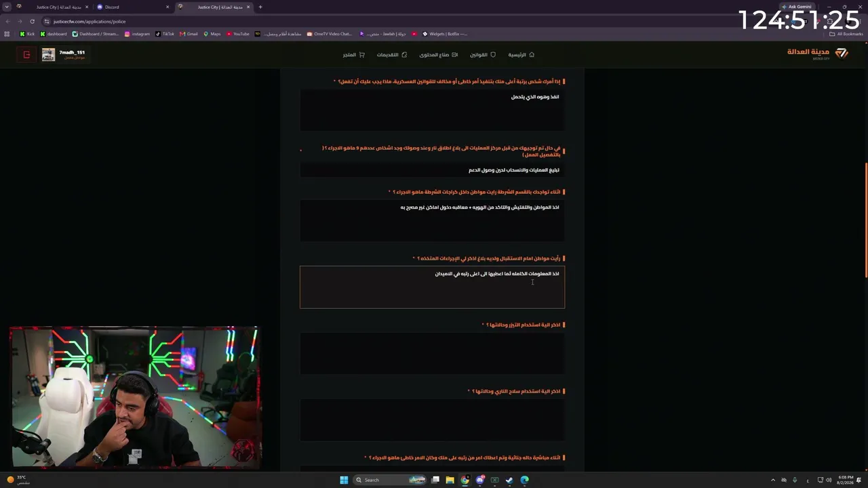Open the YouTube bookmark
Image resolution: width=868 pixels, height=488 pixels.
tap(238, 34)
